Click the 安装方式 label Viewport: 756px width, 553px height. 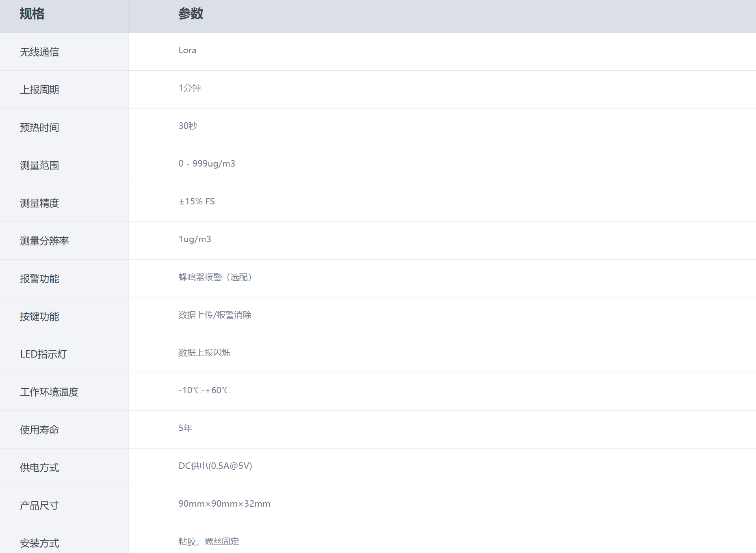coord(39,543)
